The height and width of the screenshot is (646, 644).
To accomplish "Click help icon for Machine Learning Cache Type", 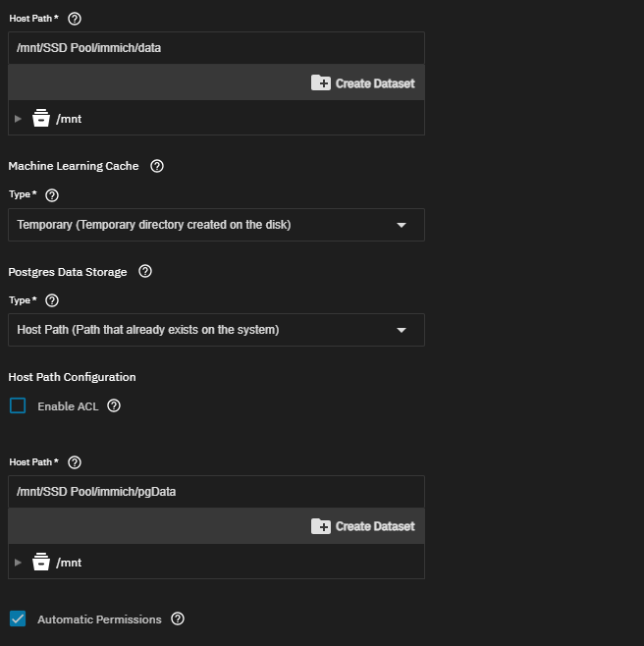I will coord(53,195).
